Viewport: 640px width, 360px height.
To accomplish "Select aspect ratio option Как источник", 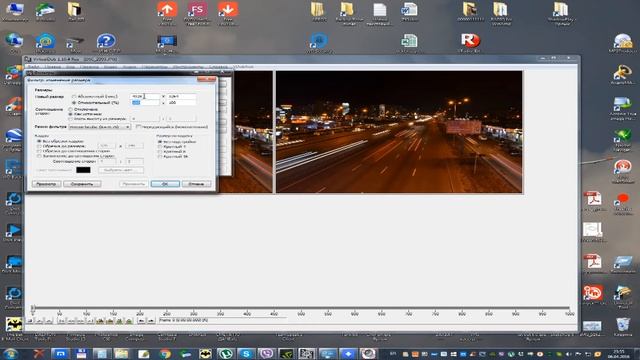I will 71,114.
